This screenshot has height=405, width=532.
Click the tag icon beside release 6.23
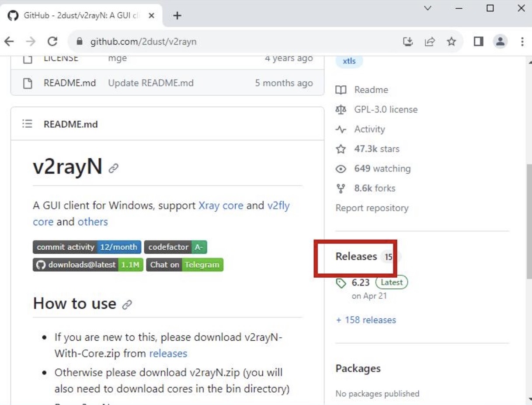pos(341,283)
